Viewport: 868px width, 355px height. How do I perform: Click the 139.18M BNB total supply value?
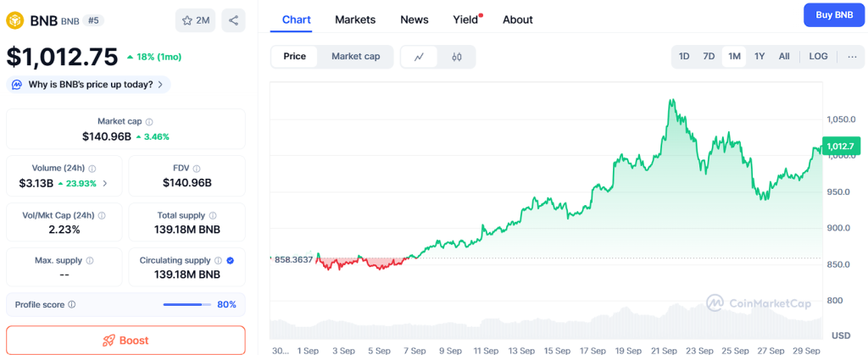187,230
